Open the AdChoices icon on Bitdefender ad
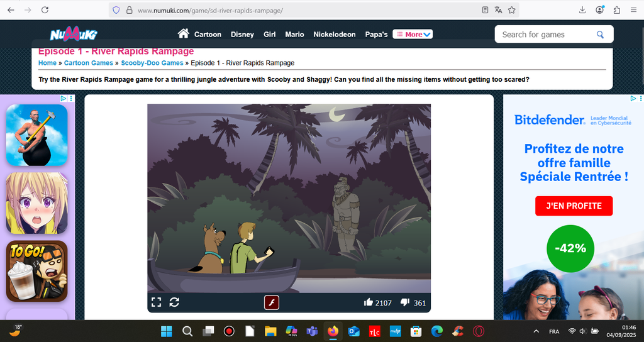Viewport: 644px width, 342px height. coord(633,99)
